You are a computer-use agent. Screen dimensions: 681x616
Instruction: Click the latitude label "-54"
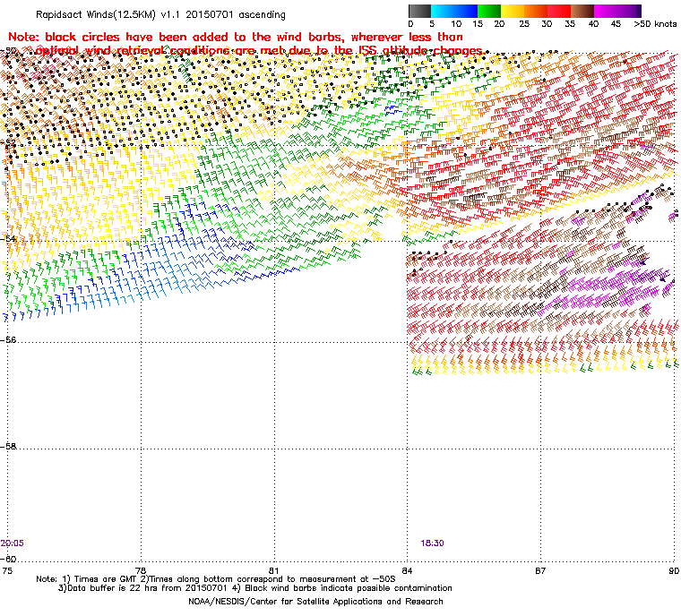coord(8,239)
